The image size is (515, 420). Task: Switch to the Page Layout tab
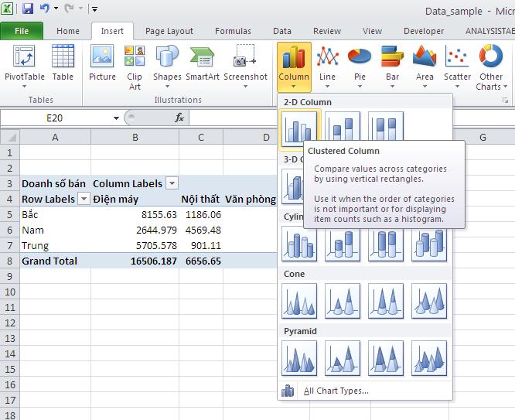[169, 31]
